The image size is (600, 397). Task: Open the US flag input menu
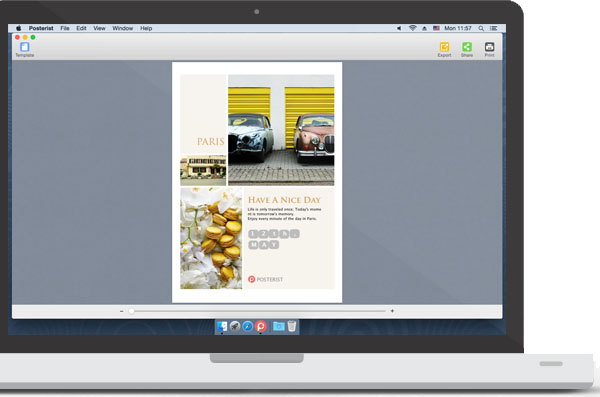436,28
